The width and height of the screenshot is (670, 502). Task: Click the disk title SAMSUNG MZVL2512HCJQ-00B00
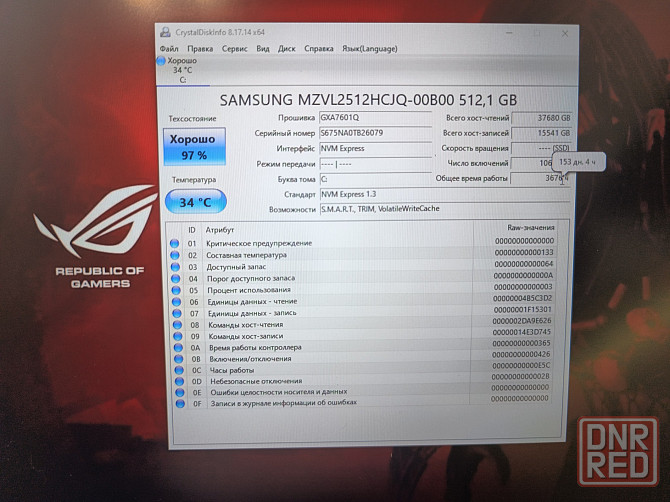(368, 100)
